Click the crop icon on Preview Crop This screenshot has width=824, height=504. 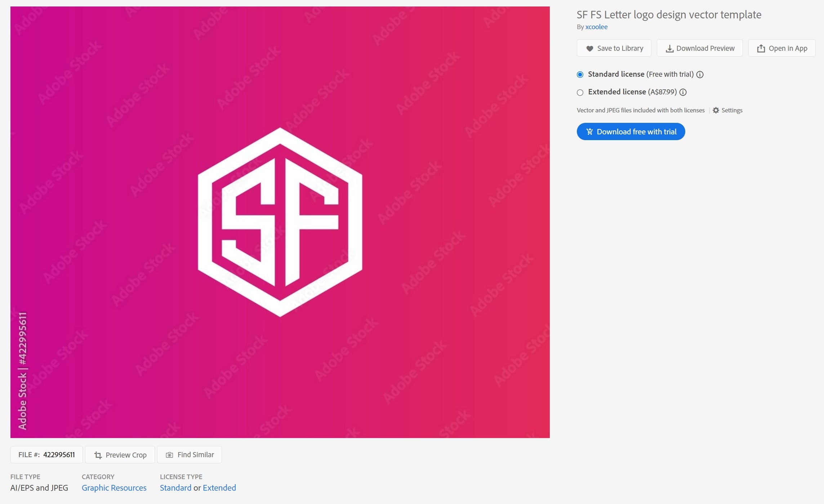pos(98,455)
